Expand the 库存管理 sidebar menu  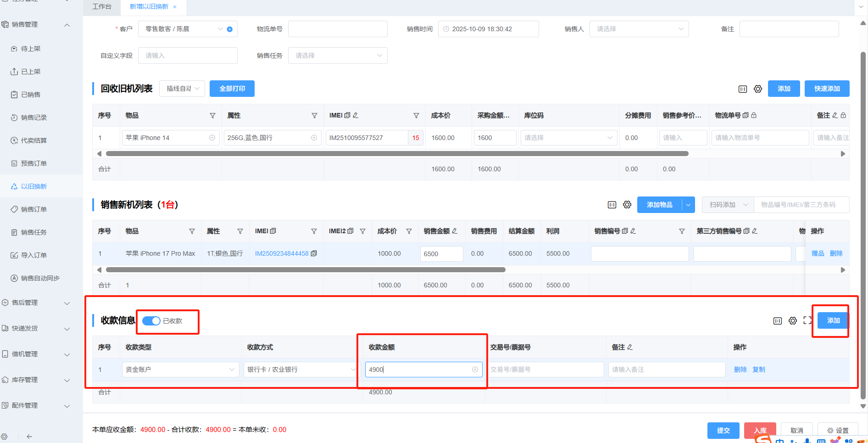click(x=37, y=380)
